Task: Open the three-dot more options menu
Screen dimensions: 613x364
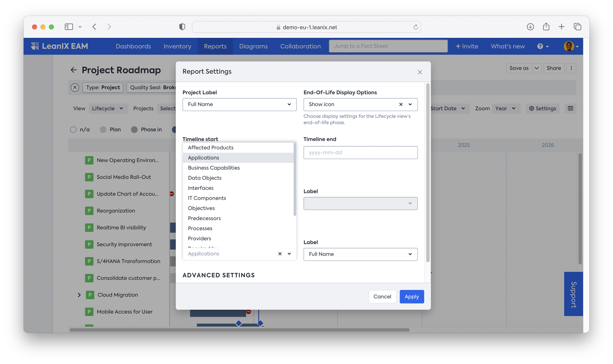Action: (571, 68)
